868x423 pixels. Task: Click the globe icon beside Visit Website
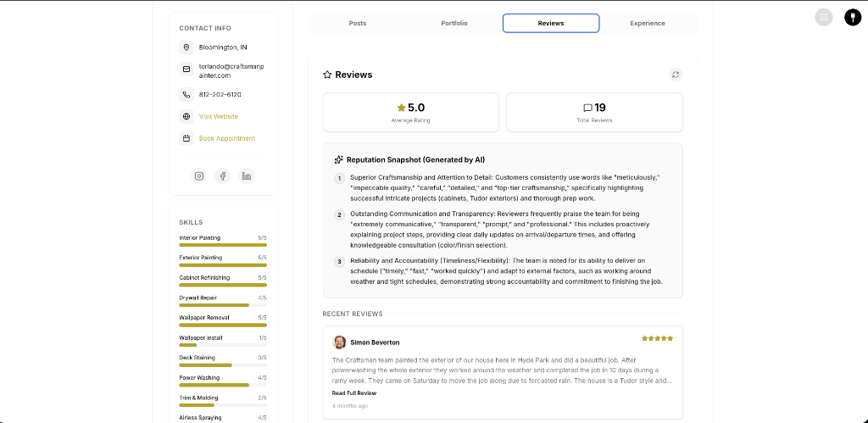click(x=186, y=116)
